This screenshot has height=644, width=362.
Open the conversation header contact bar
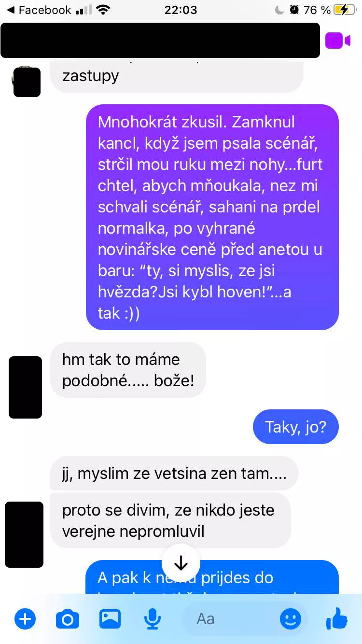(160, 41)
